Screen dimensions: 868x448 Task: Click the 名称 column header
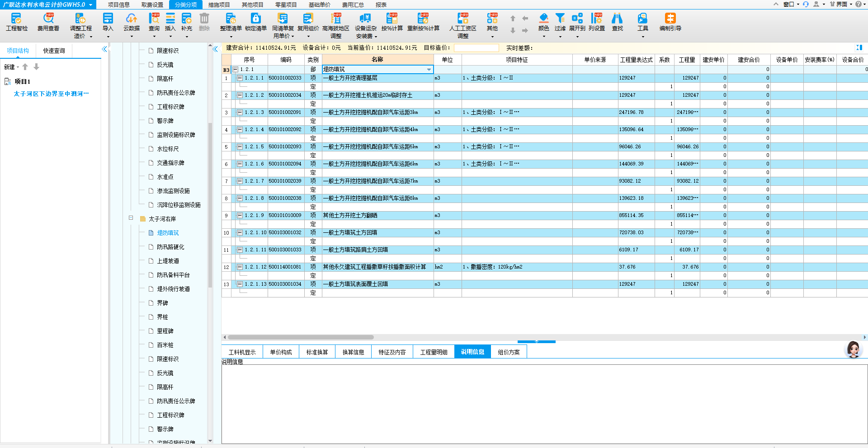coord(377,59)
